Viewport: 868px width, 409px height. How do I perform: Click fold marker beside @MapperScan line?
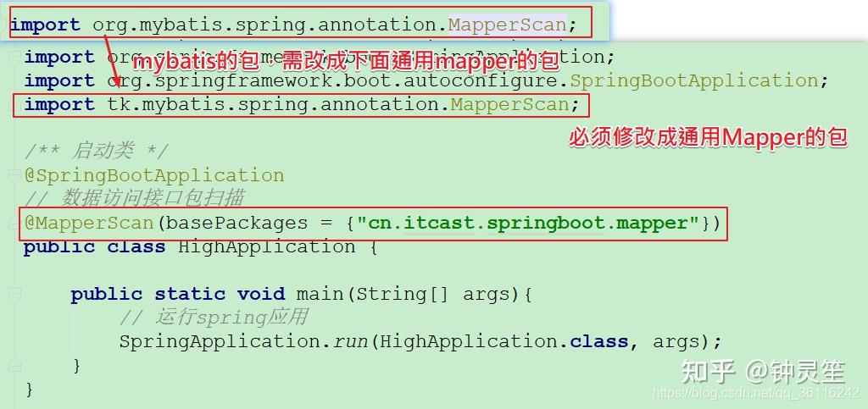[14, 224]
